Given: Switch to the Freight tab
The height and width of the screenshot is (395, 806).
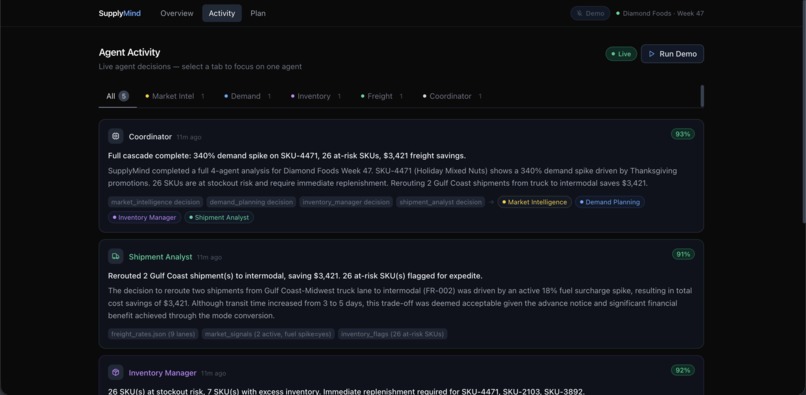Looking at the screenshot, I should [x=381, y=96].
